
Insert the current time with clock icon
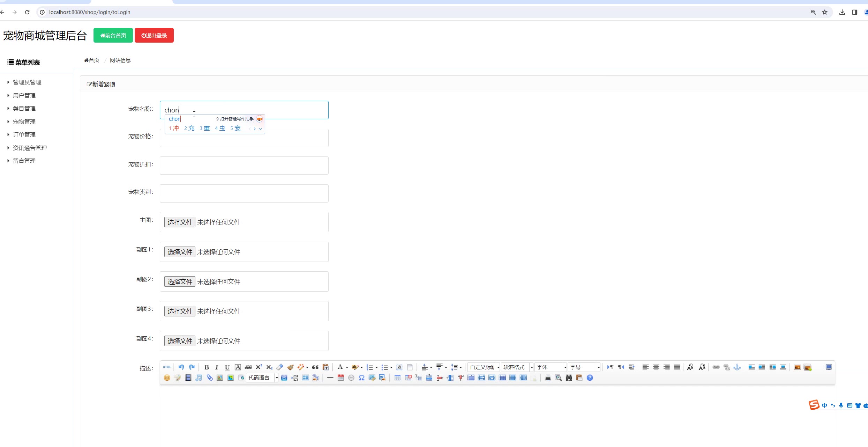[351, 378]
